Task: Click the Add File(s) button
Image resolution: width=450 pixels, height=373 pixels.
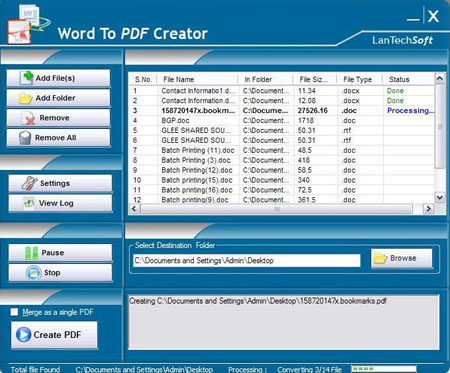Action: coord(58,78)
